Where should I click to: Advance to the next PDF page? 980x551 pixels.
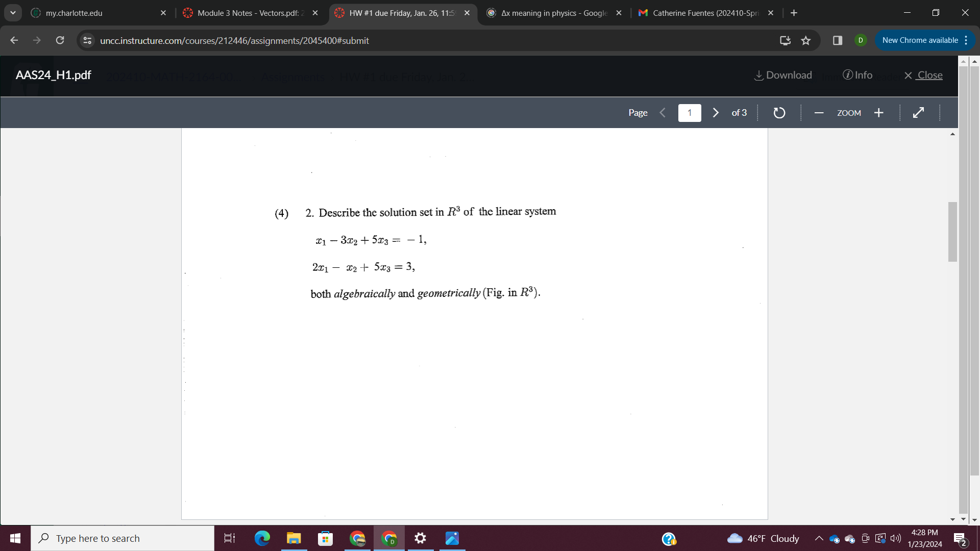coord(715,112)
